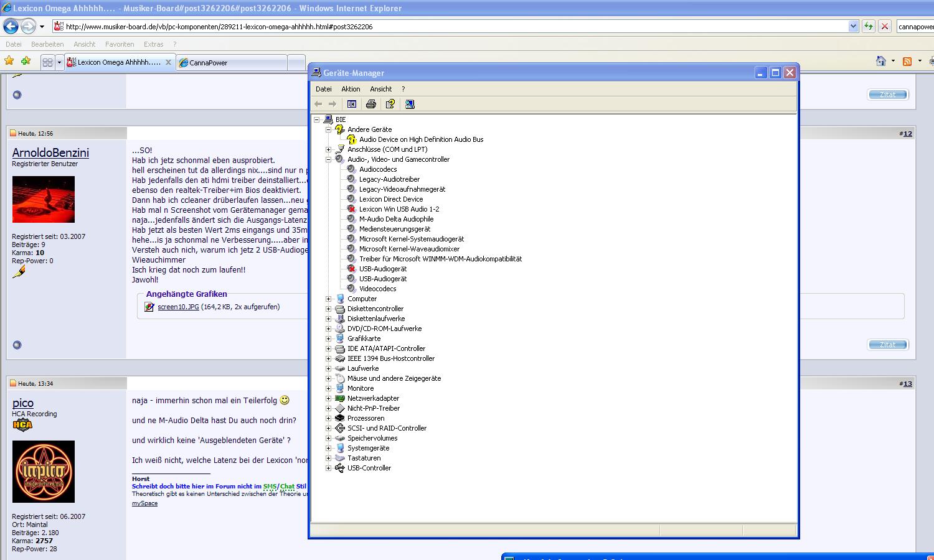934x560 pixels.
Task: Click the IE Stop loading red X icon
Action: 884,26
